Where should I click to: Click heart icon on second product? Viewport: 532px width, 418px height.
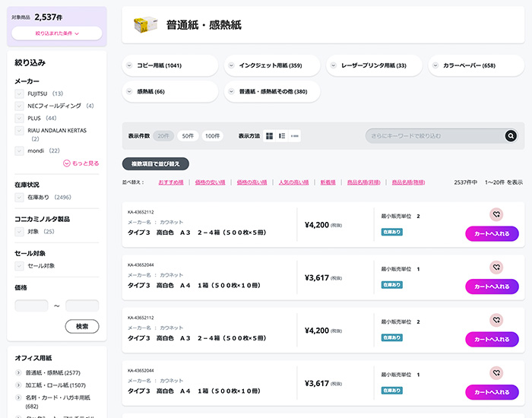click(x=496, y=268)
